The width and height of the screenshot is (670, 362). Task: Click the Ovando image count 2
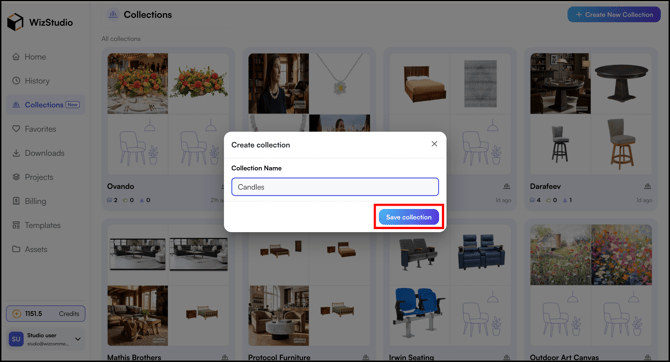(112, 200)
